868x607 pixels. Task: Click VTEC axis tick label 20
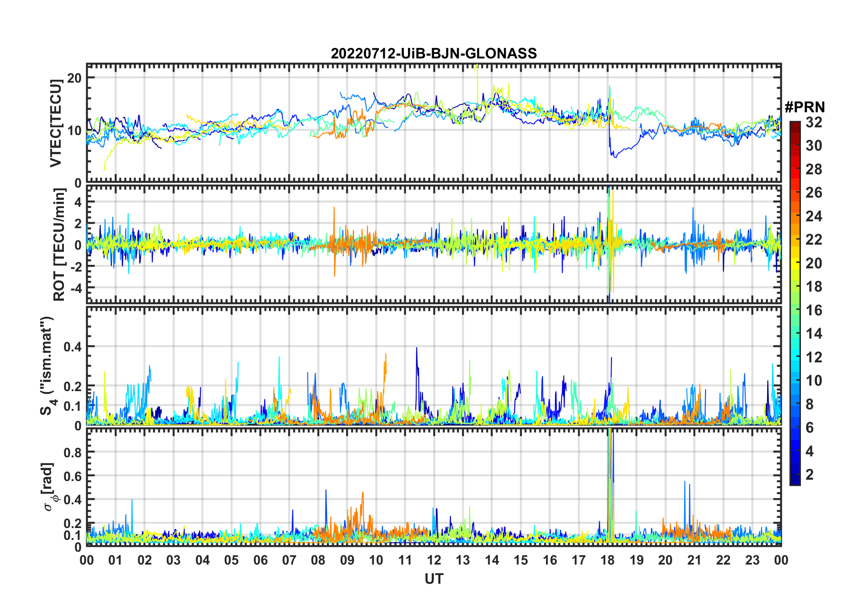[x=74, y=78]
